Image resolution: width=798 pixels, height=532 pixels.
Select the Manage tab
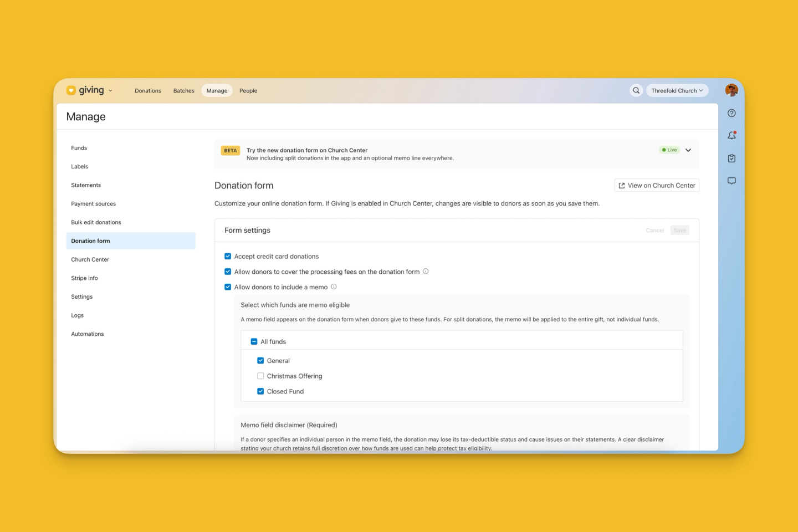tap(217, 91)
